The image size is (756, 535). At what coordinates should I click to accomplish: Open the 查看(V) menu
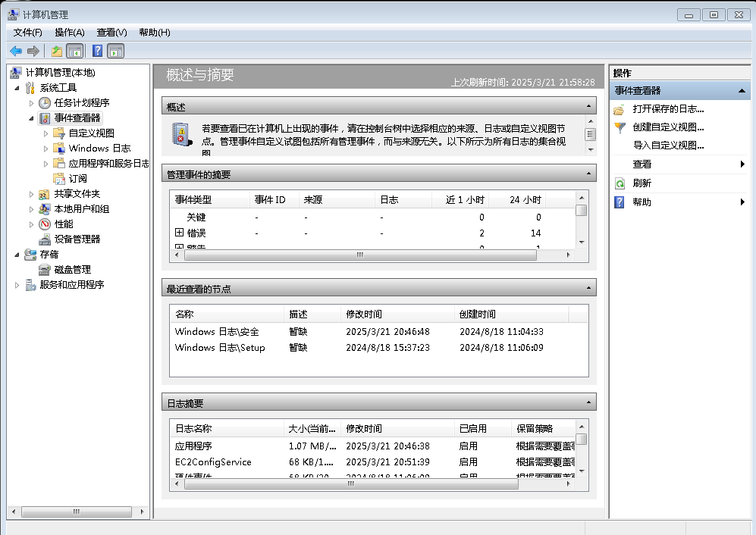coord(112,33)
